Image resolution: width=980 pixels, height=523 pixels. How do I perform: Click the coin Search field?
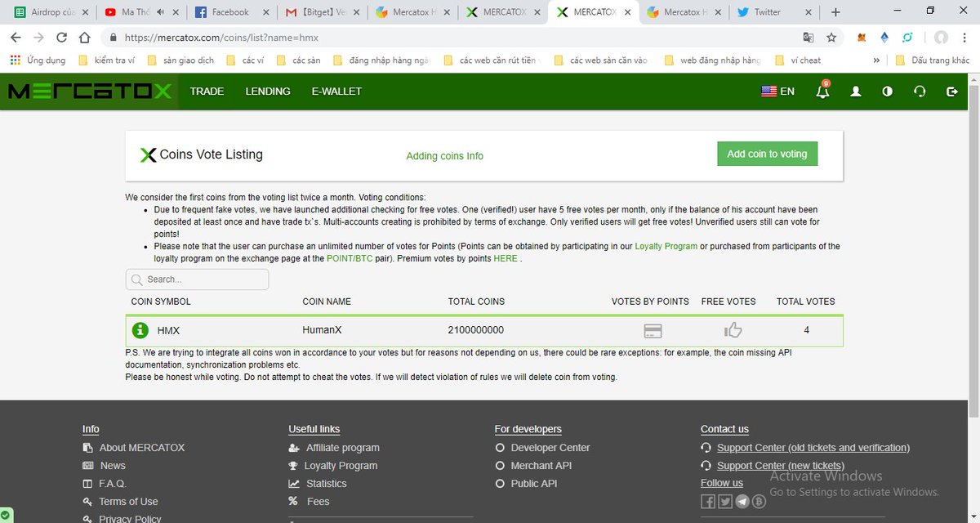click(x=197, y=279)
